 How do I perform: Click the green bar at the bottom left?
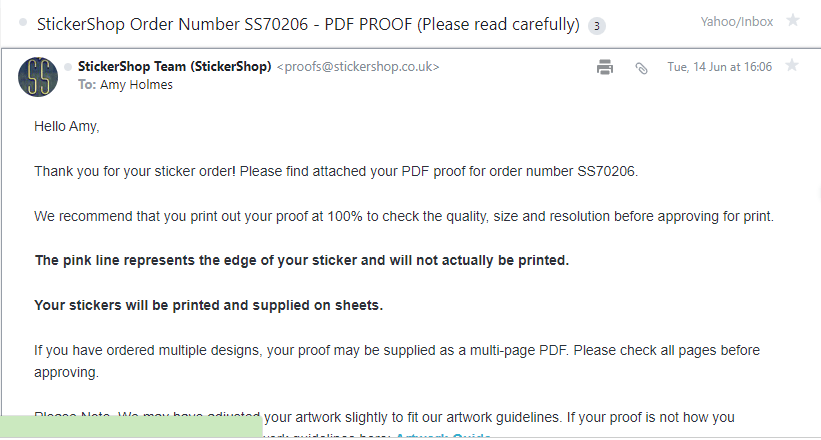tap(131, 426)
